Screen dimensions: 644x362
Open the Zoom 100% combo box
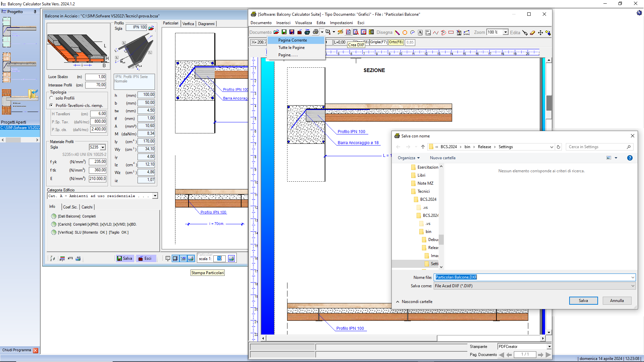[505, 32]
